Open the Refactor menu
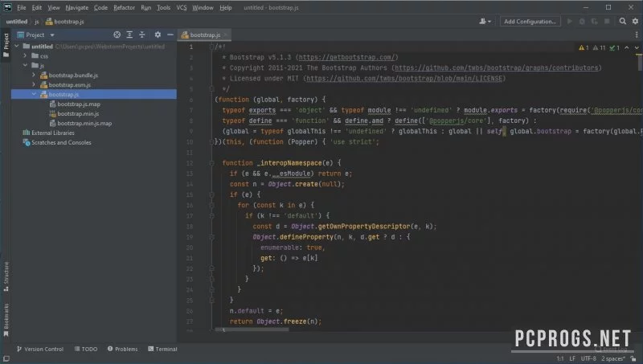Screen dimensions: 643x364 coord(125,7)
